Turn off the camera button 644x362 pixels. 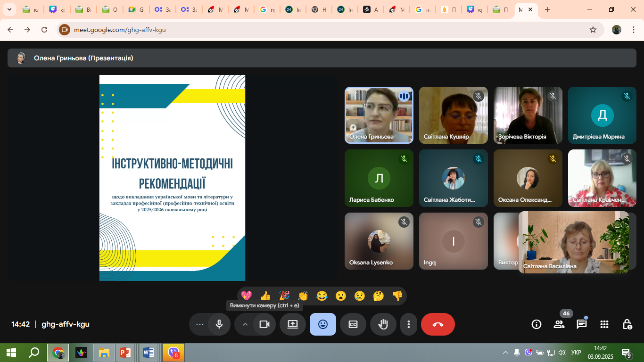tap(264, 324)
